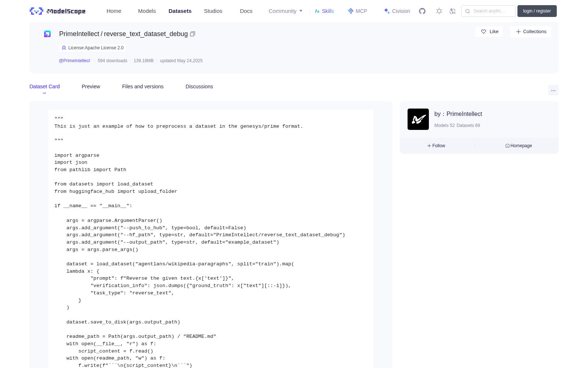This screenshot has width=588, height=368.
Task: Click the 'import argparse' code line
Action: (x=77, y=155)
